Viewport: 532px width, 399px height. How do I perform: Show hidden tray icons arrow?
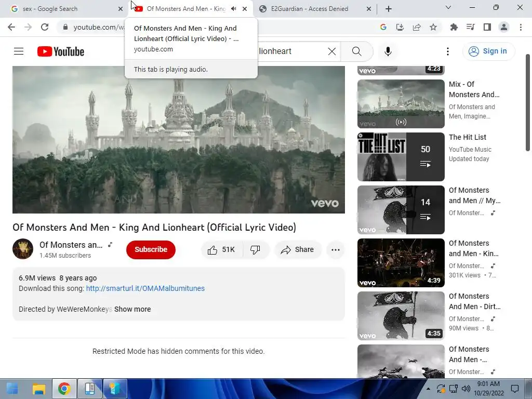pos(428,389)
